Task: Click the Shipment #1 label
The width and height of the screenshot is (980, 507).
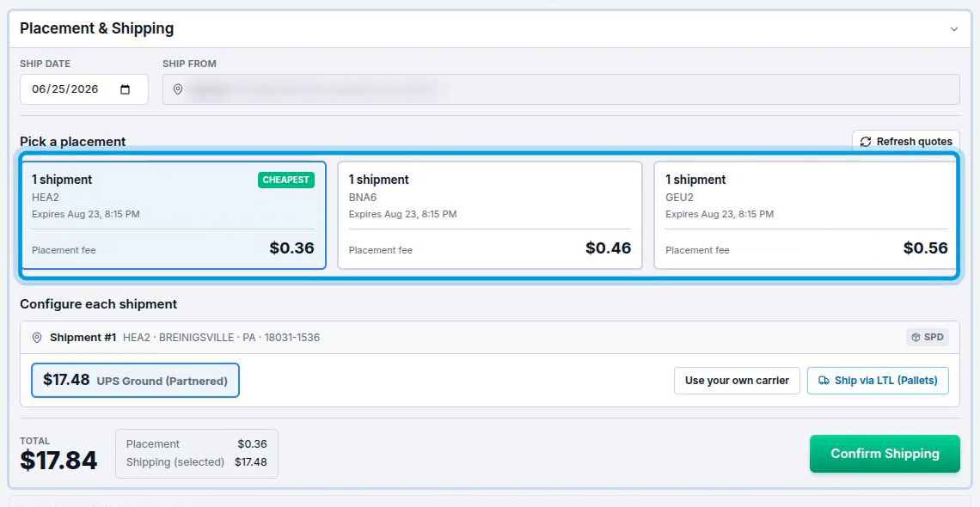Action: [x=83, y=338]
